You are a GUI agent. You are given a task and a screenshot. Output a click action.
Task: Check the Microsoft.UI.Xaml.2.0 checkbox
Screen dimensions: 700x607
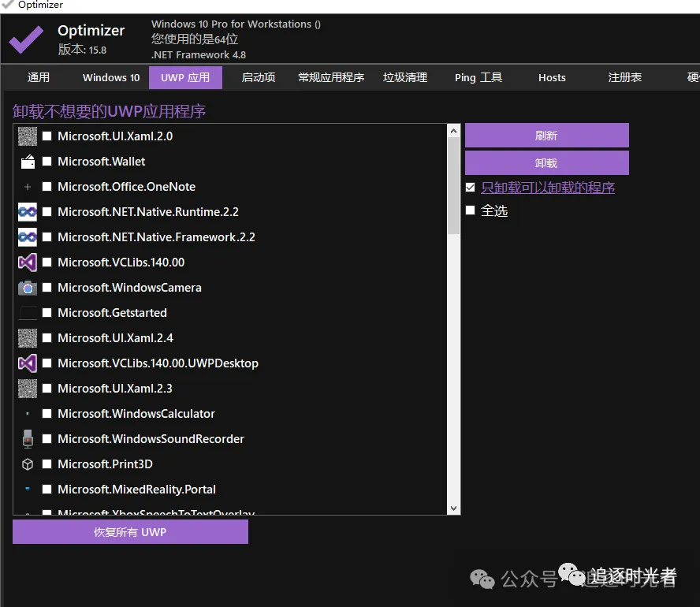[x=47, y=136]
